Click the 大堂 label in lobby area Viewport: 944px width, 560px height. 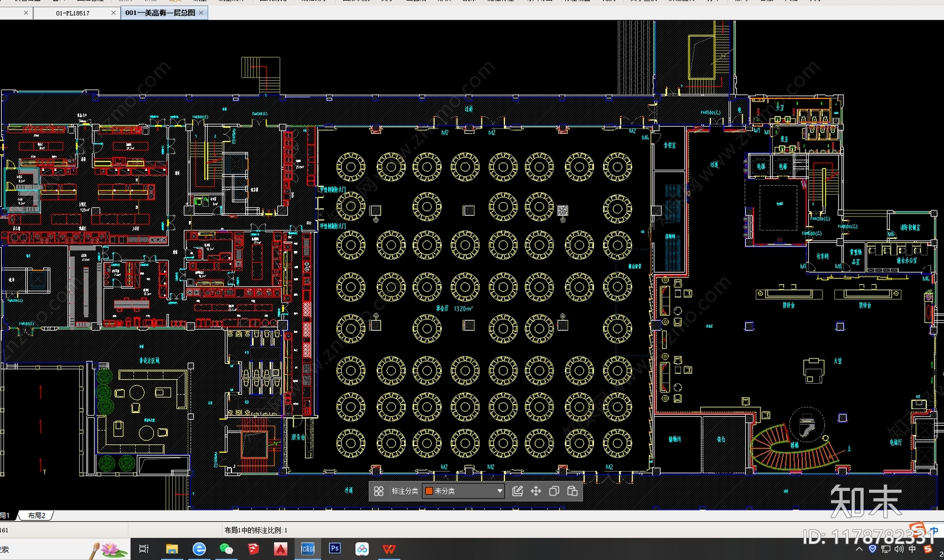click(x=838, y=360)
